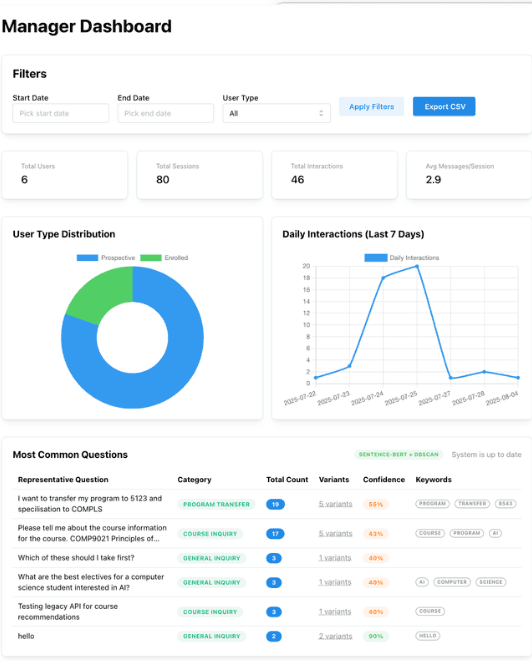Open 2 variants link in hello row
The height and width of the screenshot is (661, 532).
(336, 636)
